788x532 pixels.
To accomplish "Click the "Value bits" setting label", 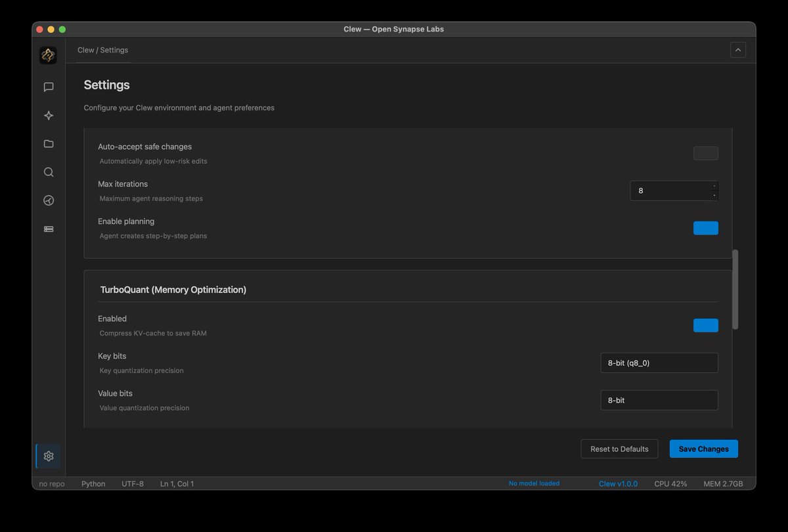I will click(x=115, y=393).
